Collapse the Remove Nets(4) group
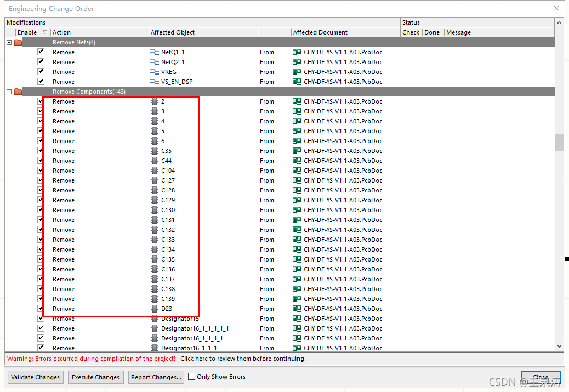 pos(9,42)
